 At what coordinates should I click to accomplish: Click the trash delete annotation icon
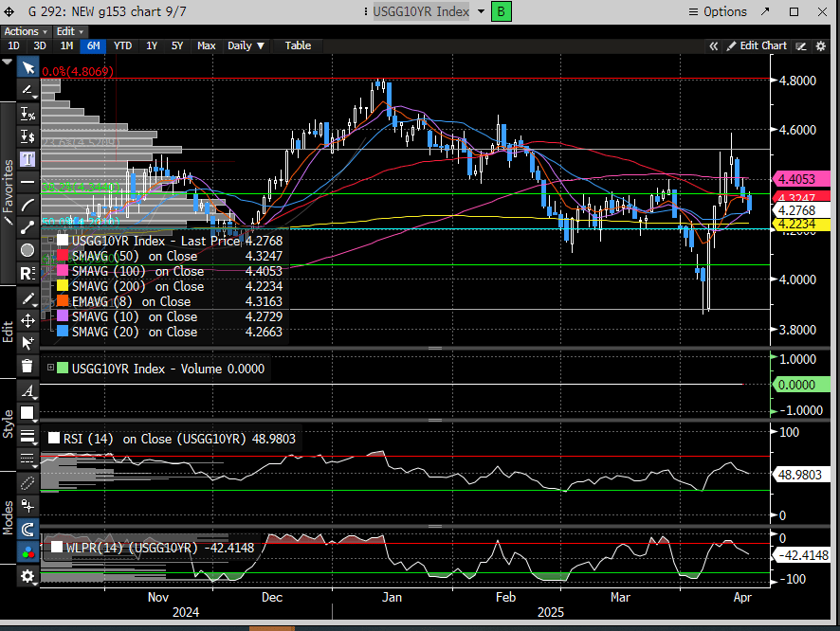27,366
